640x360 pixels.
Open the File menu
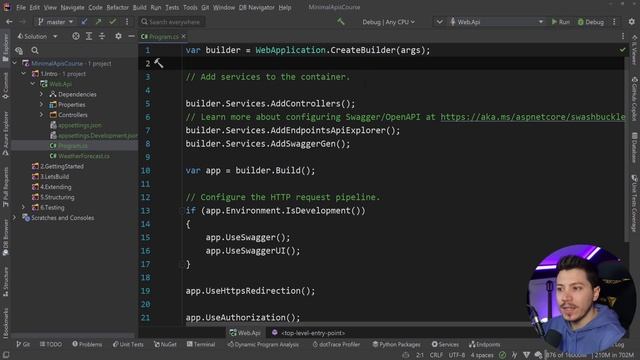click(x=21, y=7)
